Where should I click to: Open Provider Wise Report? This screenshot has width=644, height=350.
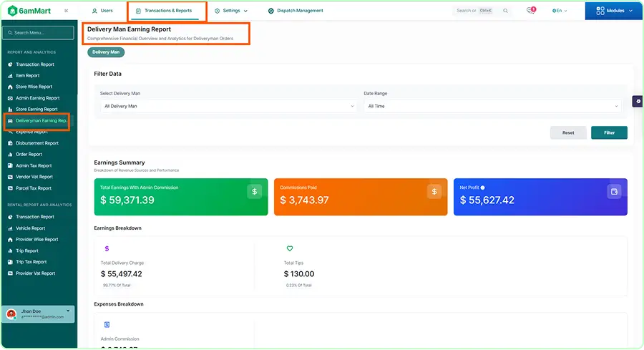(x=37, y=240)
